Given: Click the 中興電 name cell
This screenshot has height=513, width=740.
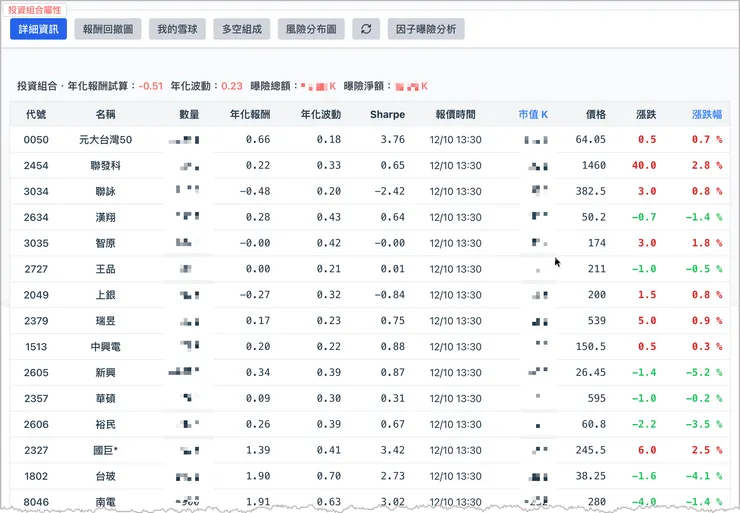Looking at the screenshot, I should (105, 347).
